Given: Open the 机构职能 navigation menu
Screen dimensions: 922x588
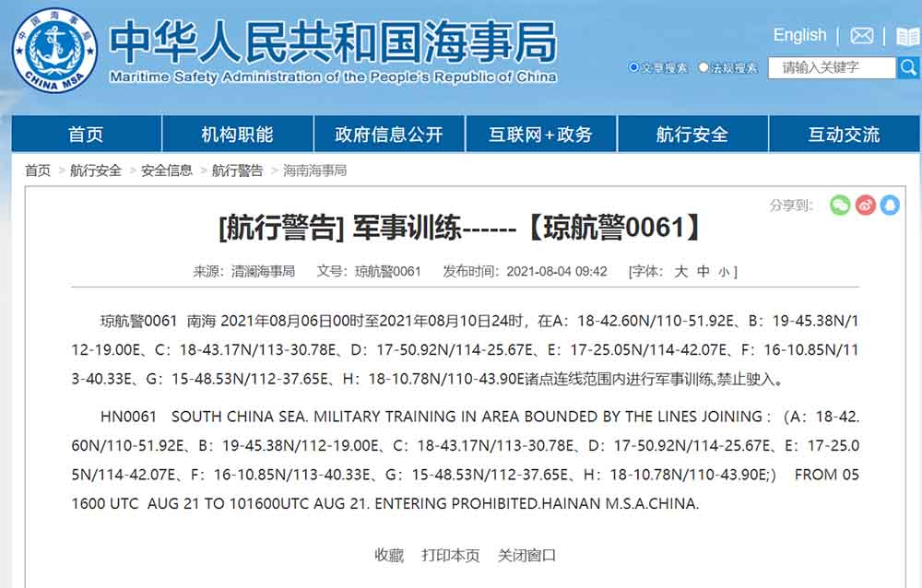Looking at the screenshot, I should (237, 135).
